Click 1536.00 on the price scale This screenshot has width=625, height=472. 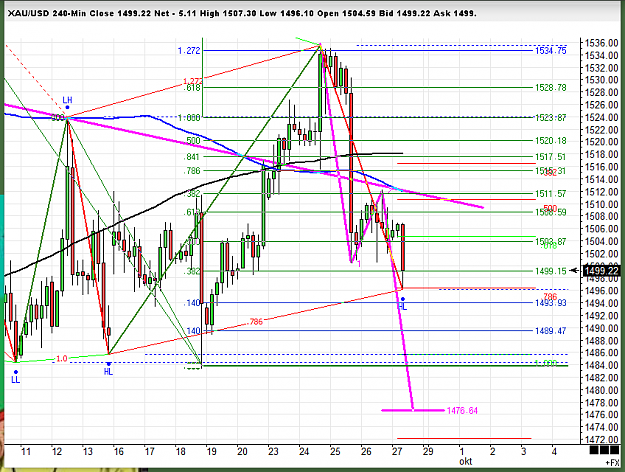coord(602,43)
